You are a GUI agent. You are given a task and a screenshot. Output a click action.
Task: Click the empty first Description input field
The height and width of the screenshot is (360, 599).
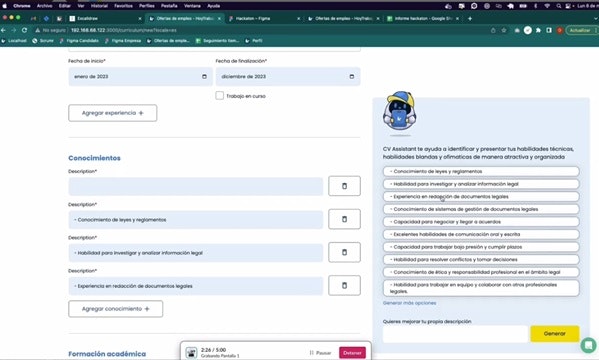click(x=196, y=186)
